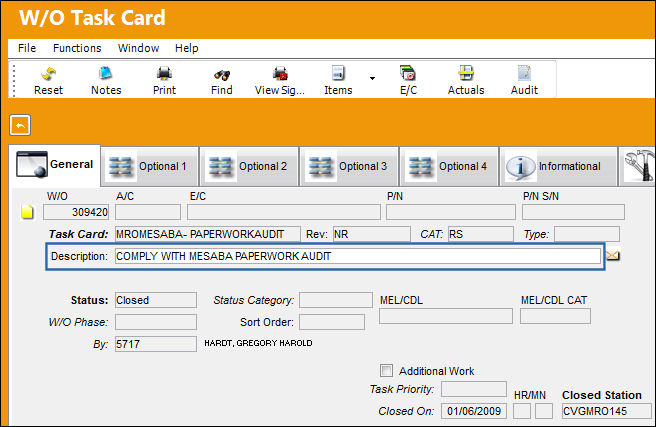The image size is (656, 427).
Task: Click the orange back arrow button
Action: click(x=20, y=125)
